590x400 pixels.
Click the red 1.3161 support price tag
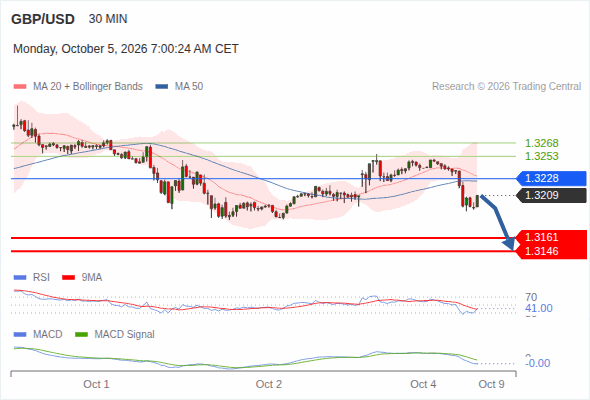(552, 237)
